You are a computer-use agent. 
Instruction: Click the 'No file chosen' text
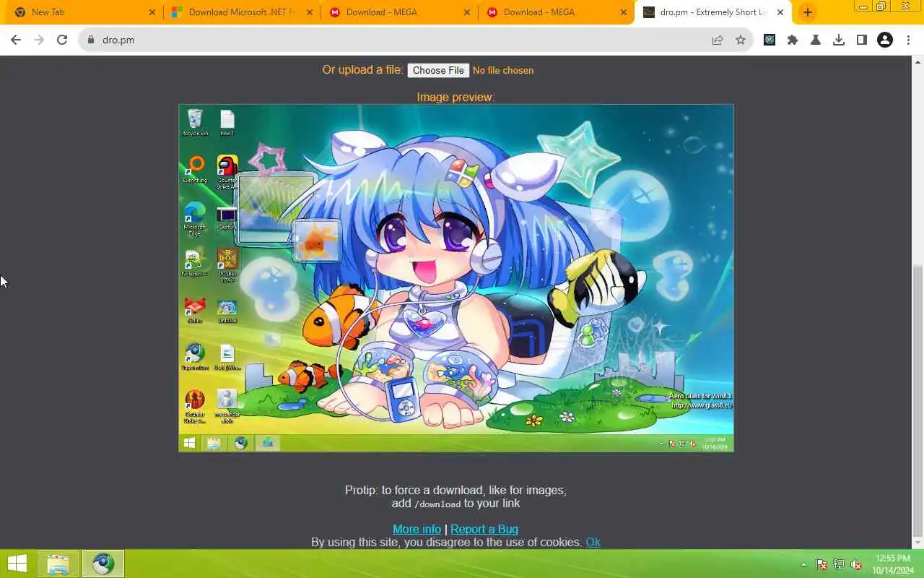click(503, 70)
